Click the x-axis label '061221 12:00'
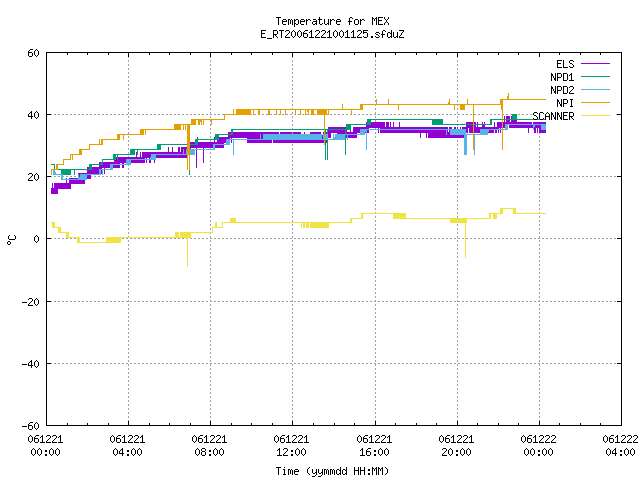This screenshot has height=480, width=640. (292, 446)
